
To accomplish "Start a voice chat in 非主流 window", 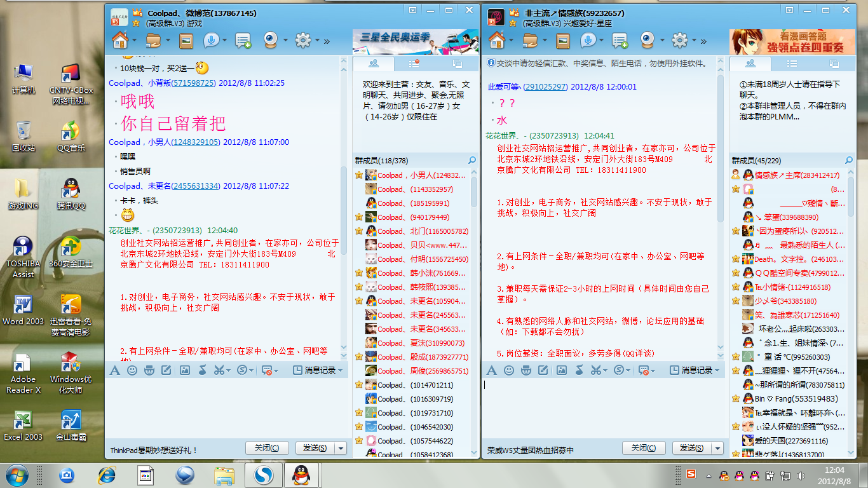I will click(x=588, y=40).
